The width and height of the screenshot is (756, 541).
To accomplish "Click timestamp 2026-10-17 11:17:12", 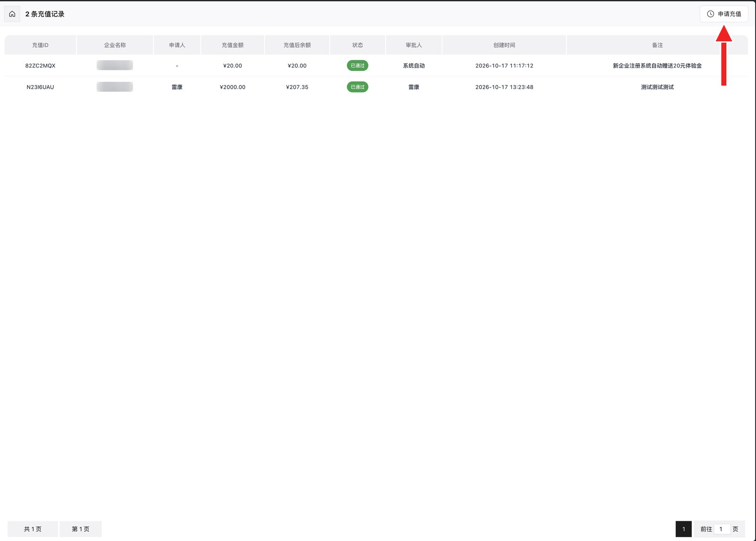I will click(504, 66).
